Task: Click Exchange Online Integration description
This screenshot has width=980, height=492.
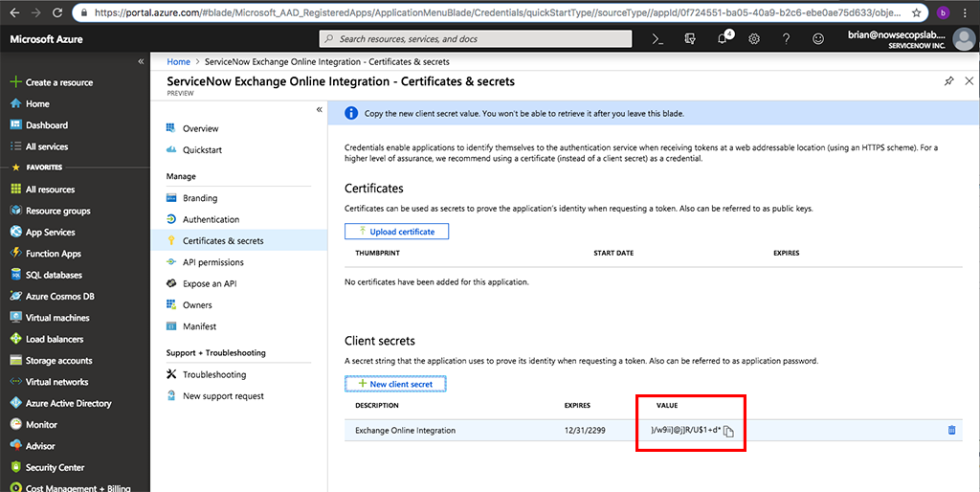Action: coord(405,430)
